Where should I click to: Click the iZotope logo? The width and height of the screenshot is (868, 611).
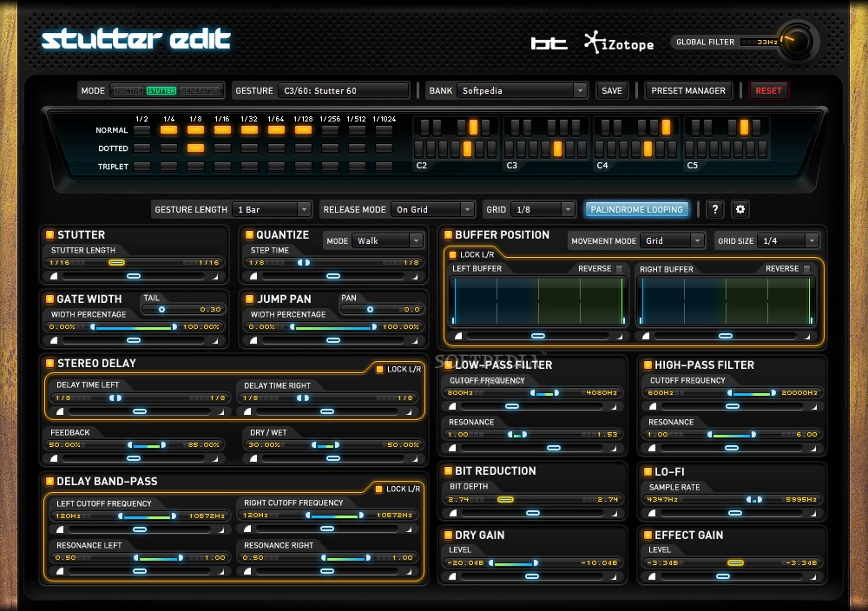pyautogui.click(x=619, y=43)
